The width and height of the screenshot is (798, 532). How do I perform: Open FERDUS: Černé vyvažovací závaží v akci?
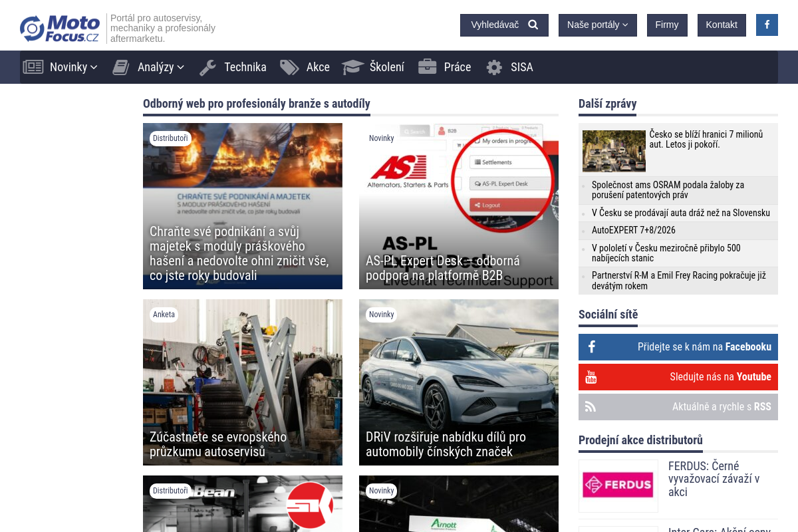pyautogui.click(x=714, y=479)
